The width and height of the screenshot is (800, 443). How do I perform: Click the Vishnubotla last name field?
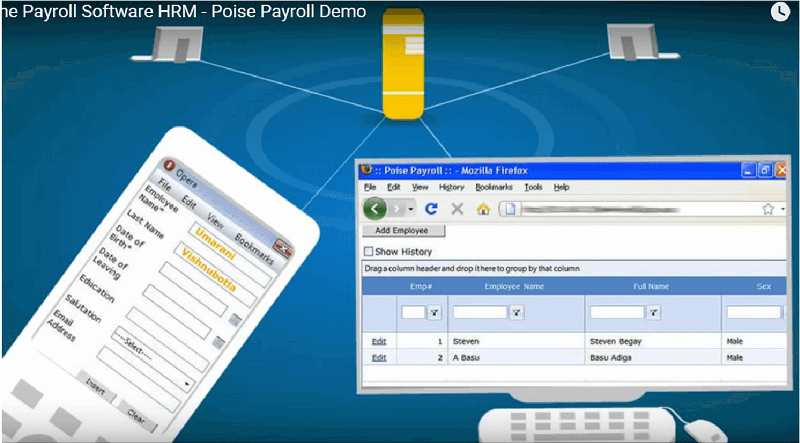point(216,274)
